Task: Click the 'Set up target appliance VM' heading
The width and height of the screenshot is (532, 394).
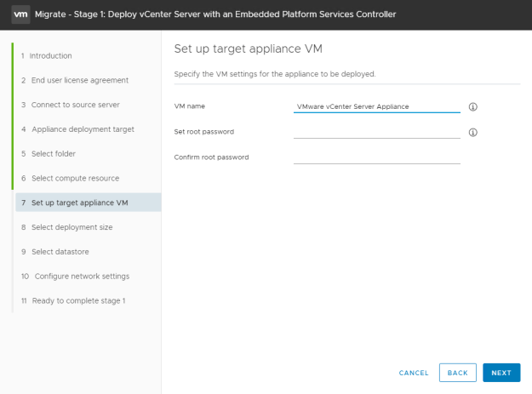Action: 248,49
